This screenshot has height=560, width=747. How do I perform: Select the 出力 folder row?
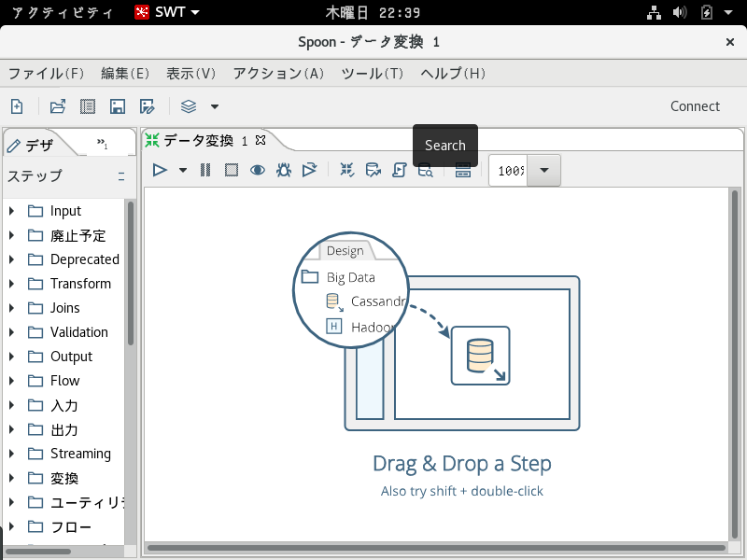tap(63, 429)
